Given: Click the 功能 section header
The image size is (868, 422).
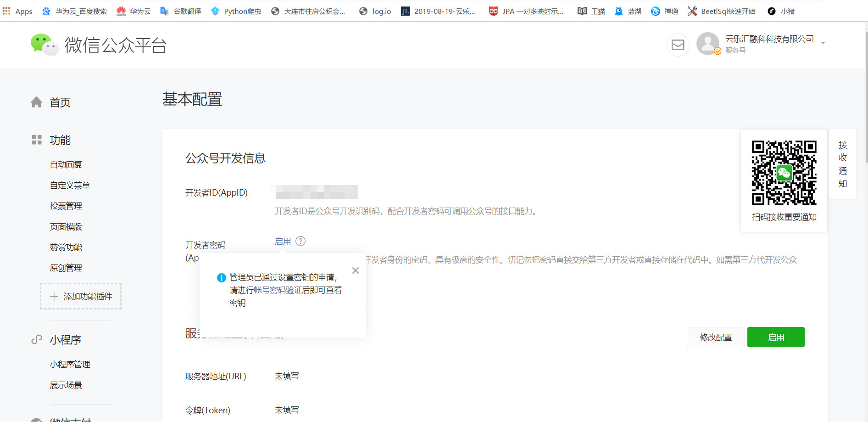Looking at the screenshot, I should click(60, 140).
